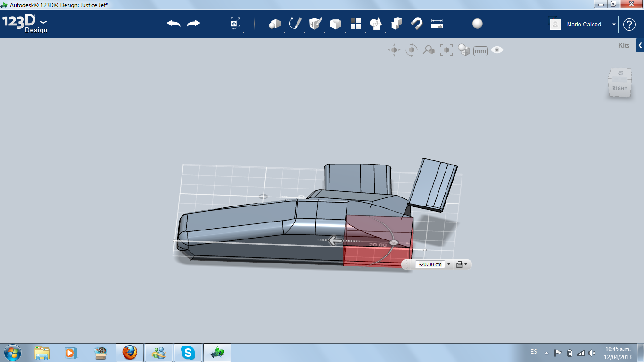
Task: Open the Windows Start menu
Action: coord(12,353)
